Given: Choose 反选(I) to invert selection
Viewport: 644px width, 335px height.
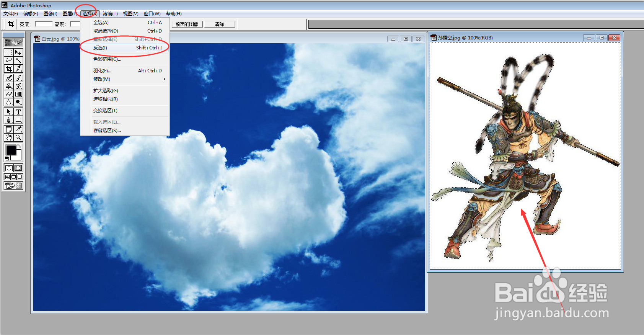Looking at the screenshot, I should 125,48.
